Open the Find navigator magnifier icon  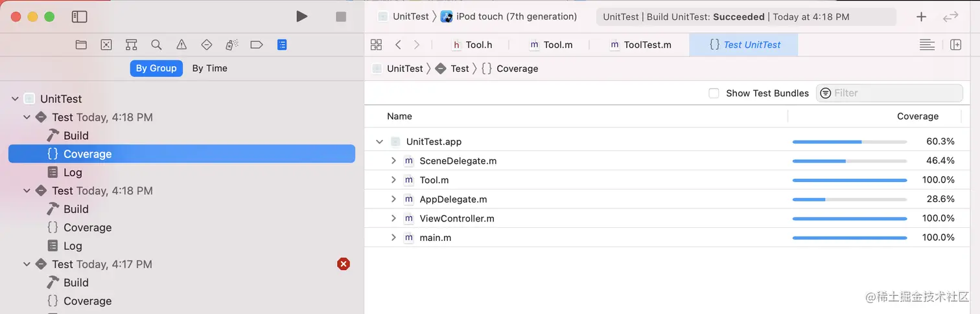point(156,45)
